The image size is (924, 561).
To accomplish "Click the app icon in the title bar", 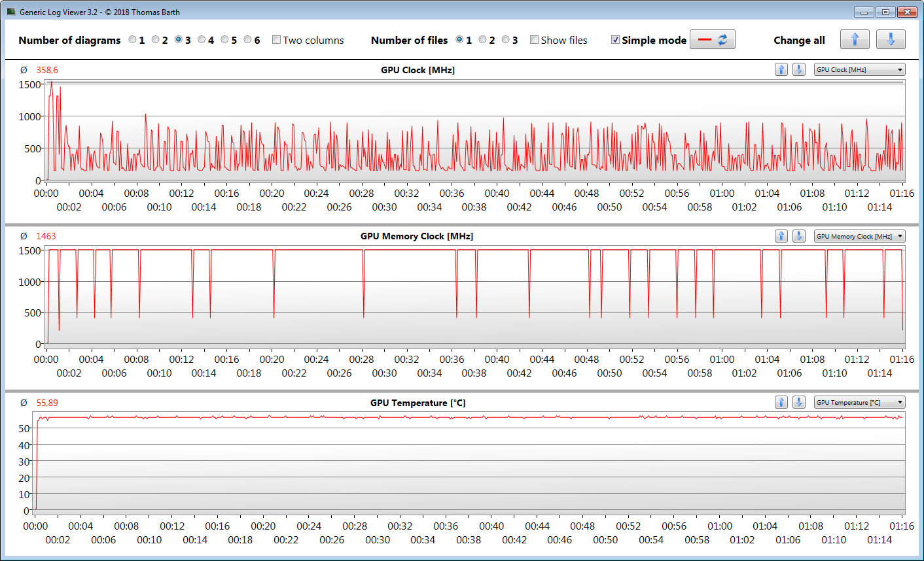I will tap(11, 12).
